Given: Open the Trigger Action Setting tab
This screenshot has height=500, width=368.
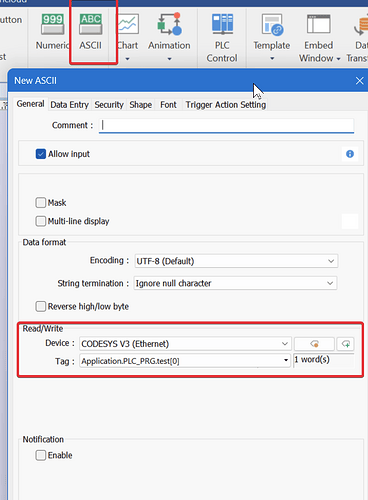Looking at the screenshot, I should point(226,105).
